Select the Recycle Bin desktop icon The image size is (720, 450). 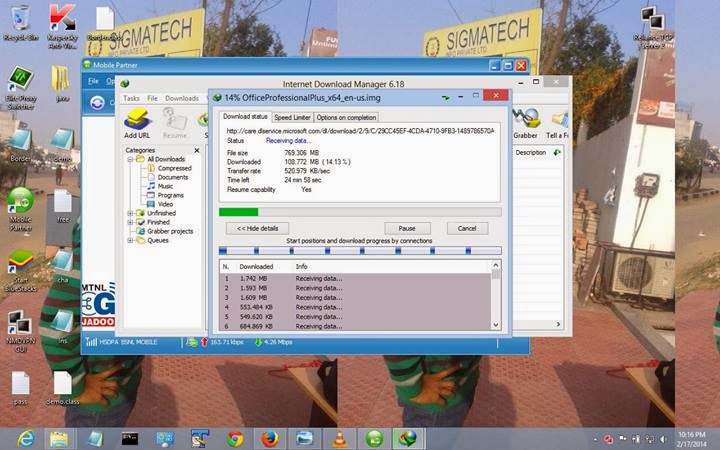20,23
